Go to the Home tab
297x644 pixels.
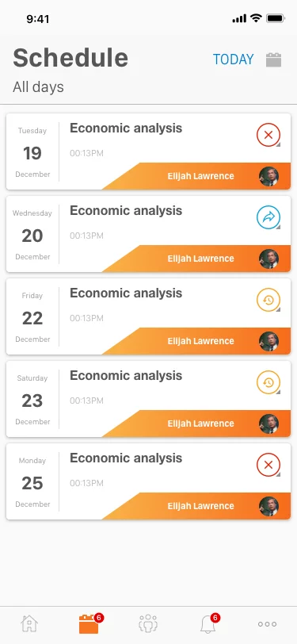click(x=29, y=624)
